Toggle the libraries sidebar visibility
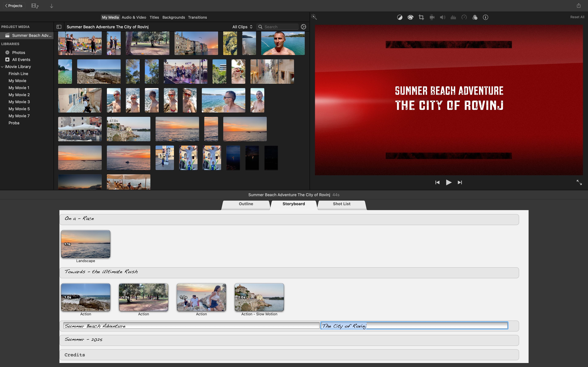 (x=59, y=27)
